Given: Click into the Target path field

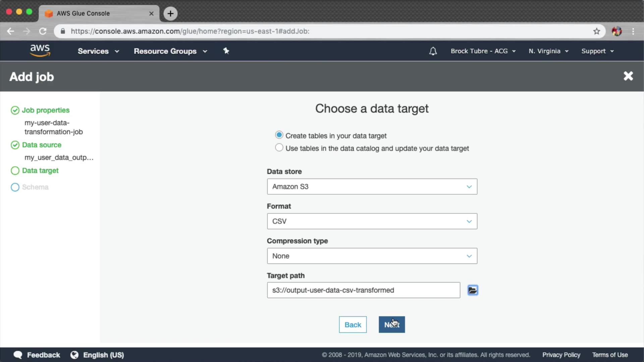Looking at the screenshot, I should (363, 290).
